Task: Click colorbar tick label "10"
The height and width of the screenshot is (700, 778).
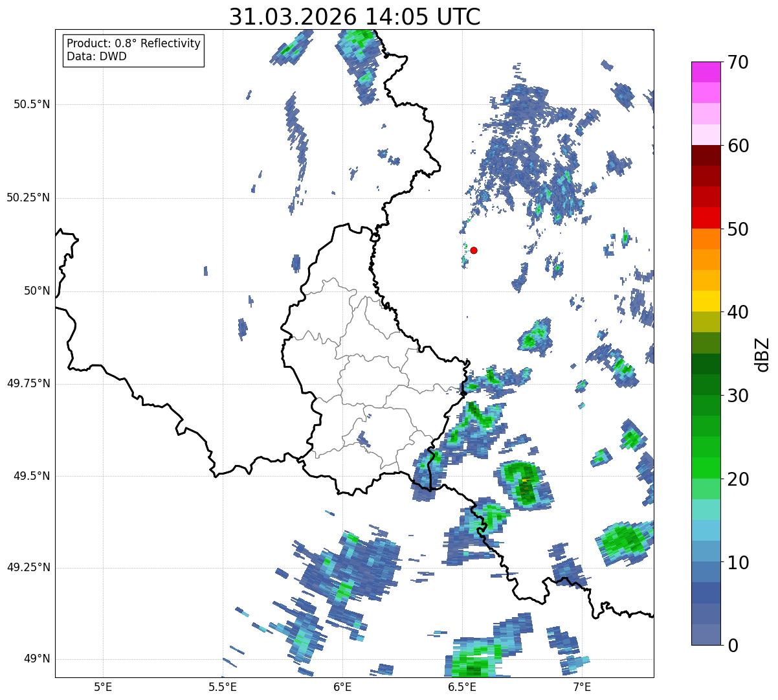Action: (738, 562)
